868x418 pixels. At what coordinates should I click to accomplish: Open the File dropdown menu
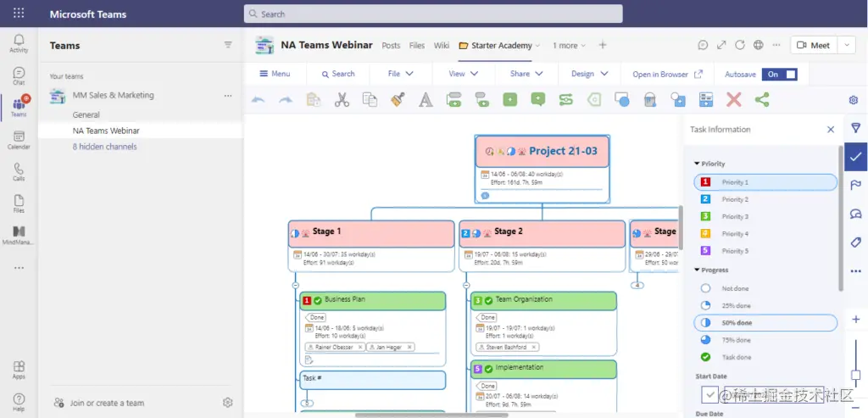coord(401,74)
